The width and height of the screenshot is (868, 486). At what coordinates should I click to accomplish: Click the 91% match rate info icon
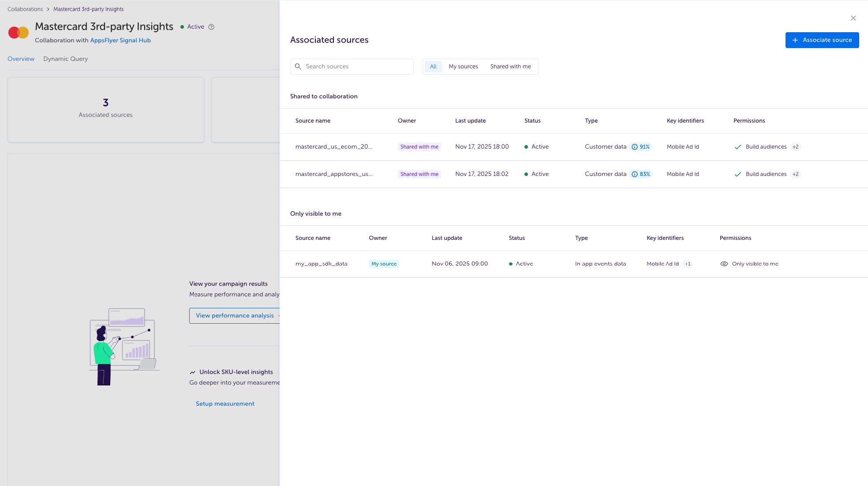coord(634,147)
